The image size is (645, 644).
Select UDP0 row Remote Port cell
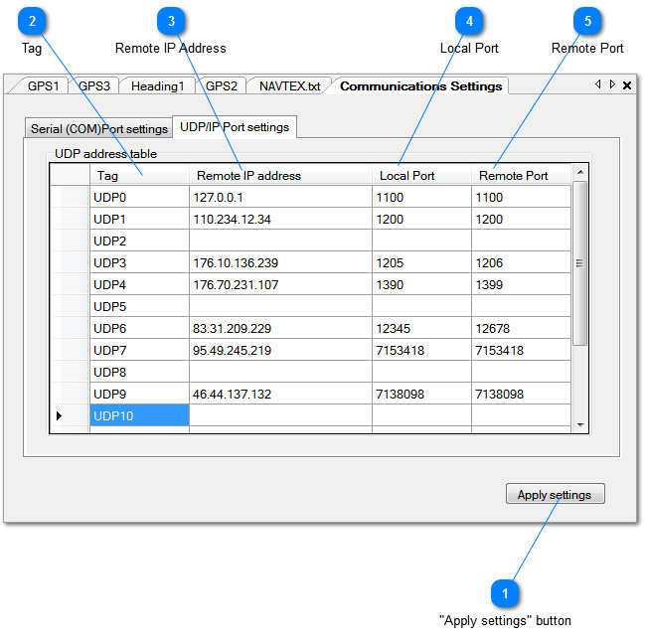521,197
